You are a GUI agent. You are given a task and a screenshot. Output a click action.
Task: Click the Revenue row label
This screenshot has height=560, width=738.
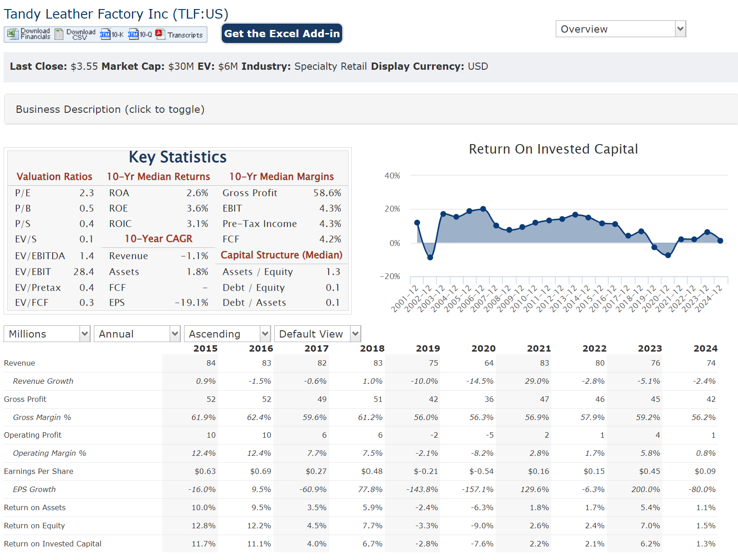pyautogui.click(x=19, y=363)
